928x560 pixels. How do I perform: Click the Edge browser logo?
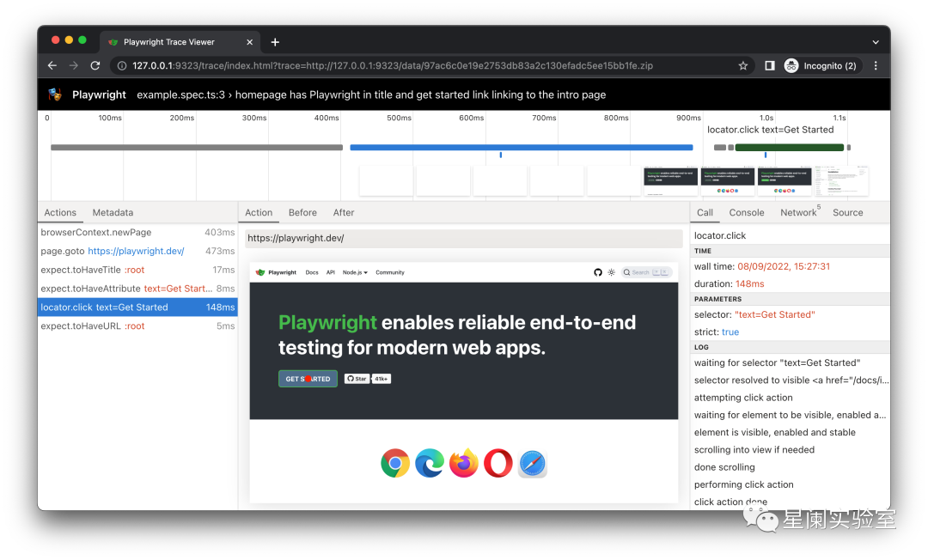430,464
